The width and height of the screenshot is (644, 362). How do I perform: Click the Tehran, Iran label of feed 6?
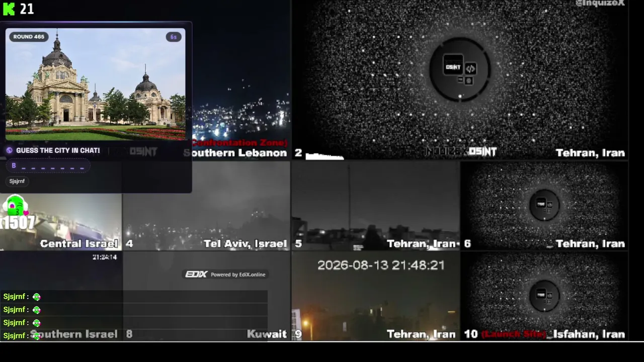pos(590,244)
